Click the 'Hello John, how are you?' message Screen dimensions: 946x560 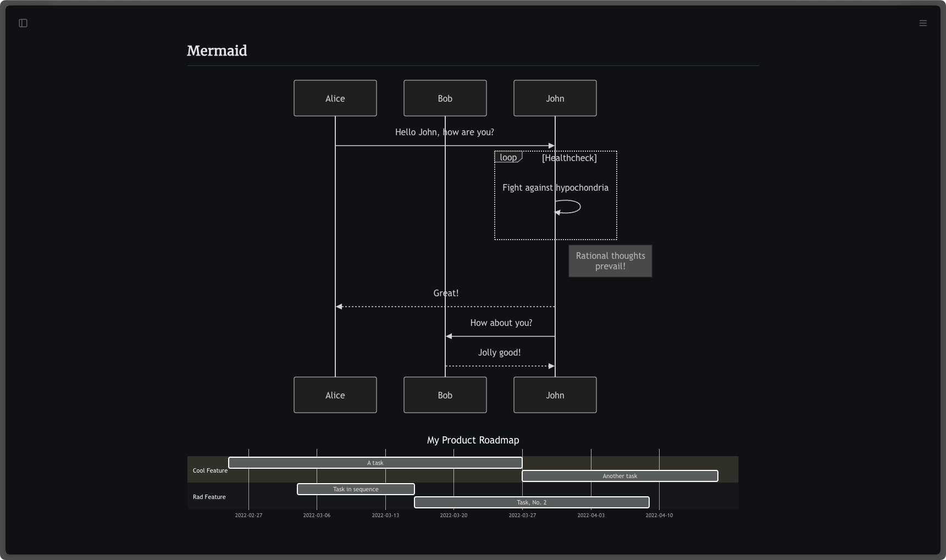444,132
